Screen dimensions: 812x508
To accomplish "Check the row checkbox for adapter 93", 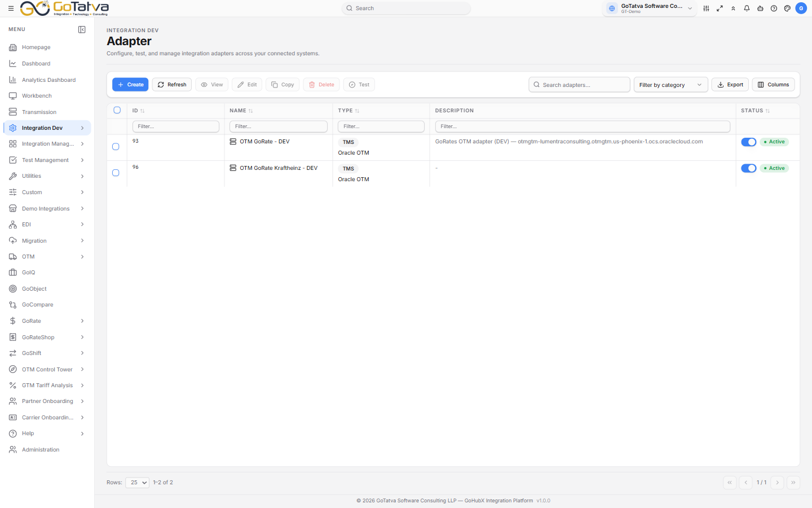I will click(116, 147).
